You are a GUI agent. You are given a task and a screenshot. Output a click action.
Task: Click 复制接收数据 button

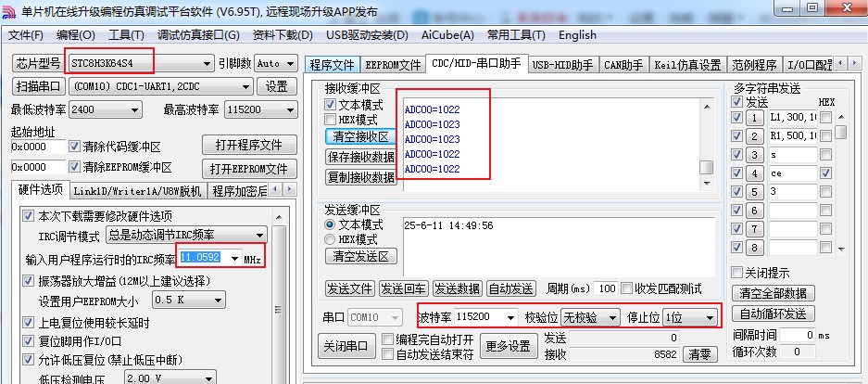(361, 177)
